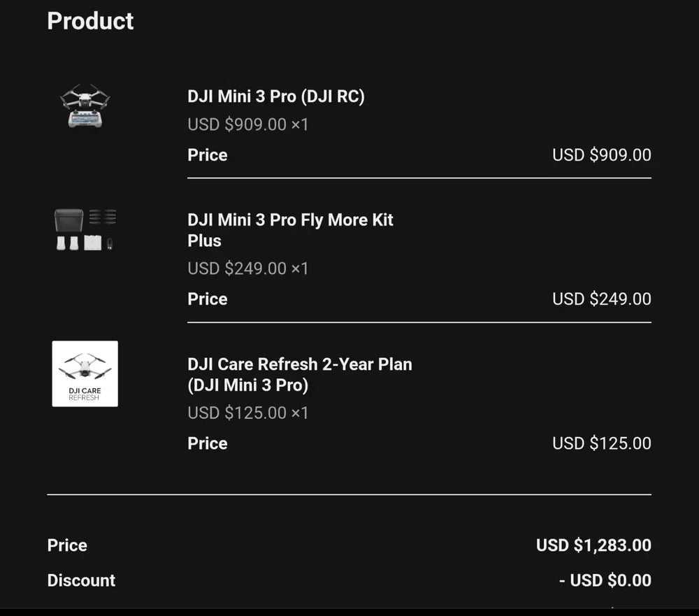Screen dimensions: 699x616
Task: Open DJI Mini 3 Pro Fly More Kit Plus title
Action: 290,230
